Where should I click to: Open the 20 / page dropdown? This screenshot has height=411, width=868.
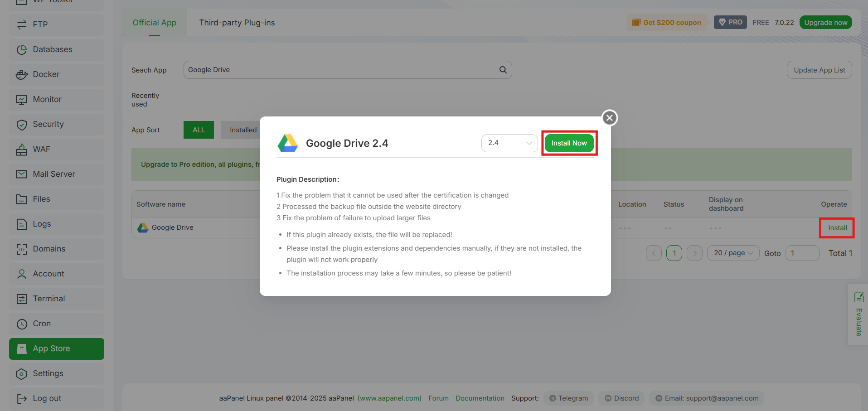tap(732, 253)
